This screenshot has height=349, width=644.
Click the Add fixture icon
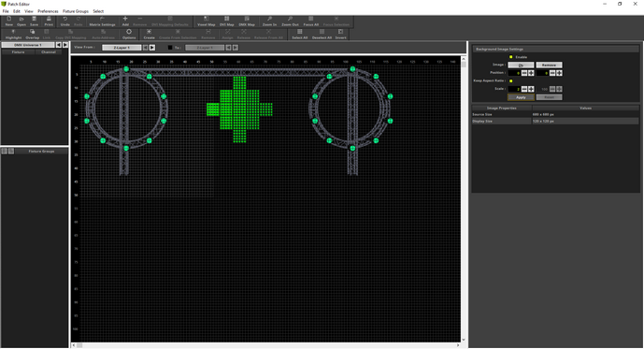(125, 22)
